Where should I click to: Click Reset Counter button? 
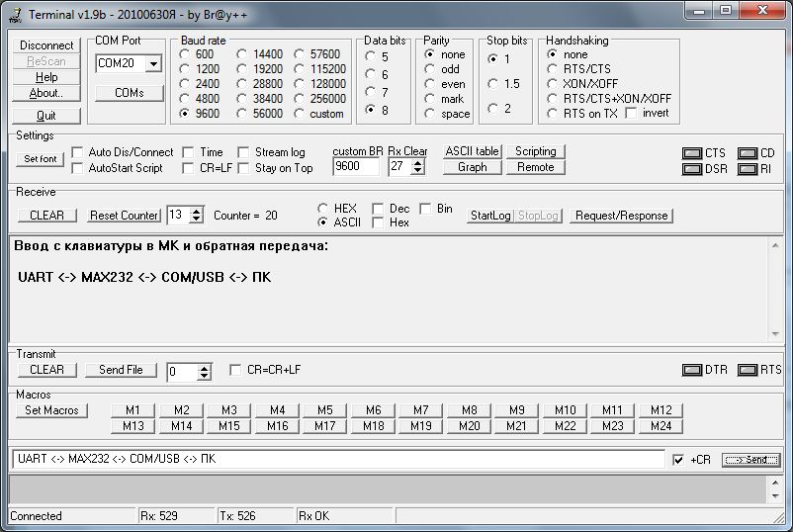[x=124, y=216]
